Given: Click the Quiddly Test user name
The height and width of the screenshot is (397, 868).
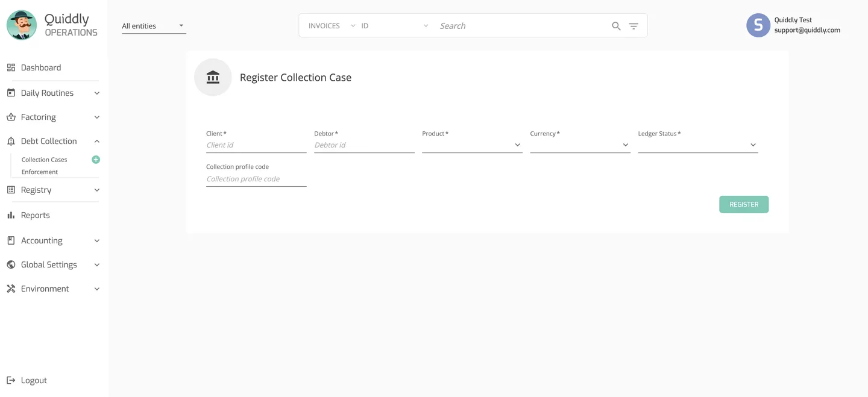Looking at the screenshot, I should [x=793, y=20].
